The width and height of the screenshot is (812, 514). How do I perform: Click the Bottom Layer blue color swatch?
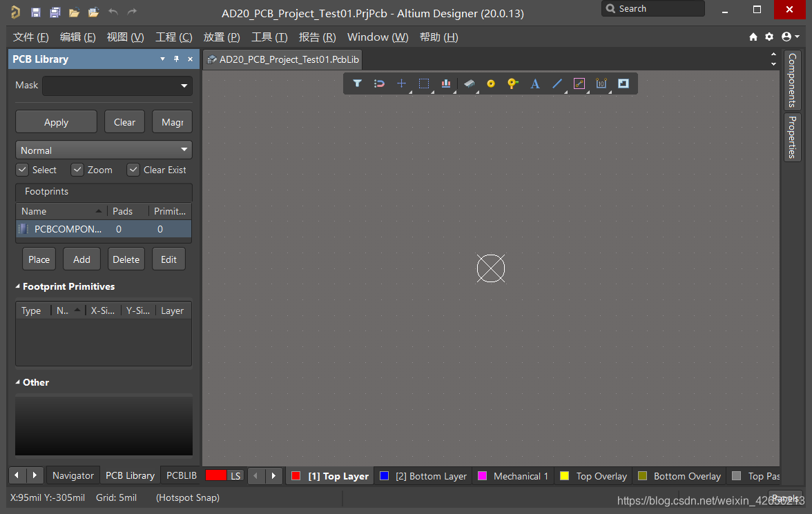(384, 475)
